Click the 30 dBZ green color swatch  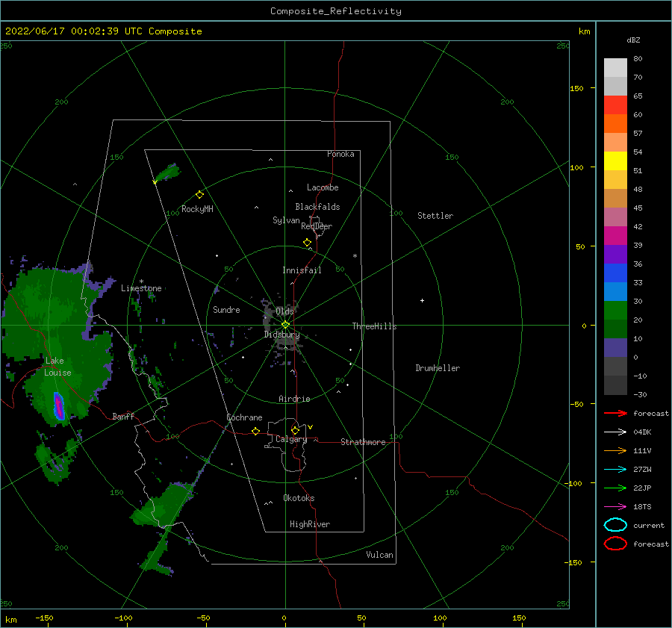[x=615, y=311]
